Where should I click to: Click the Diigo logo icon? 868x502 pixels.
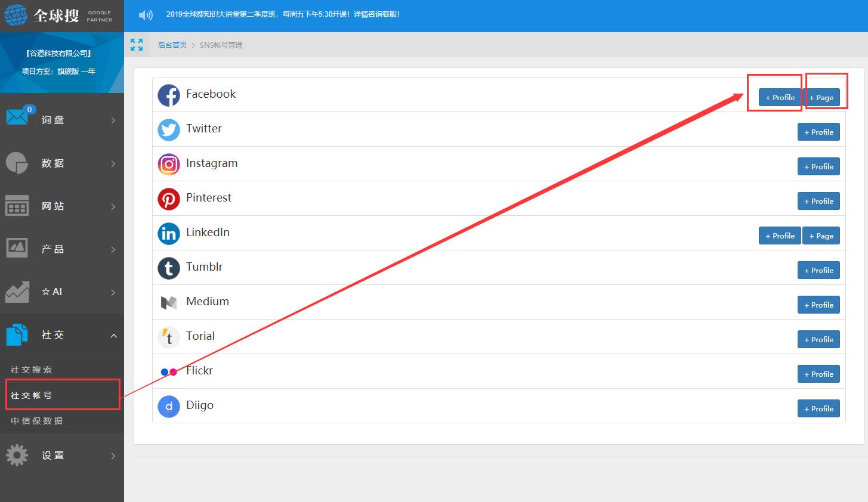[169, 406]
